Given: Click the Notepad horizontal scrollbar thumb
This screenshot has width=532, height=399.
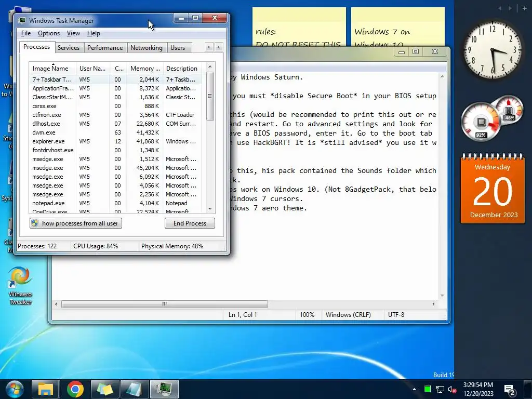Looking at the screenshot, I should pyautogui.click(x=165, y=304).
